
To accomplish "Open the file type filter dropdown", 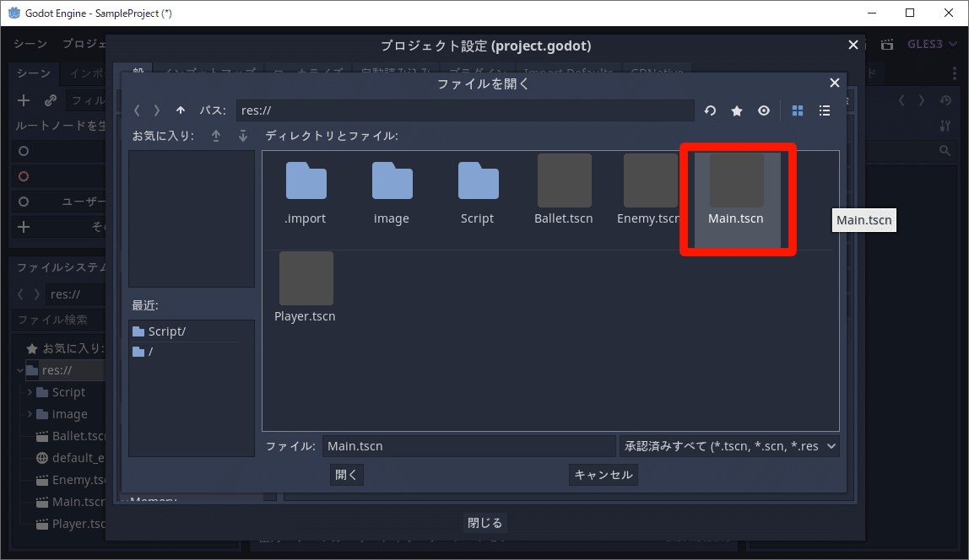I will [x=729, y=446].
